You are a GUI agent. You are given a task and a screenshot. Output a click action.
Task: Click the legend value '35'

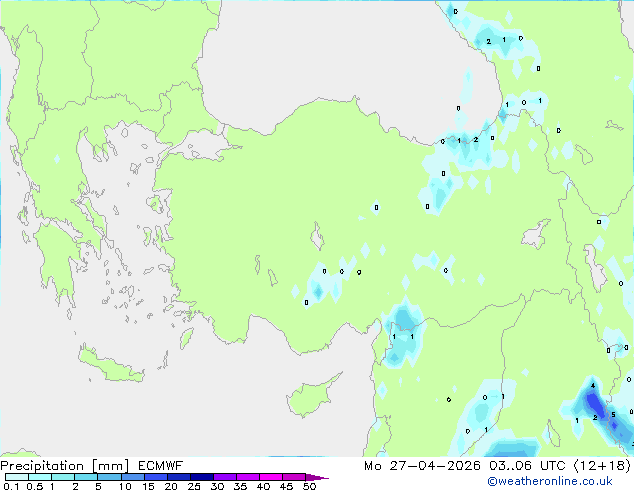[x=240, y=486]
